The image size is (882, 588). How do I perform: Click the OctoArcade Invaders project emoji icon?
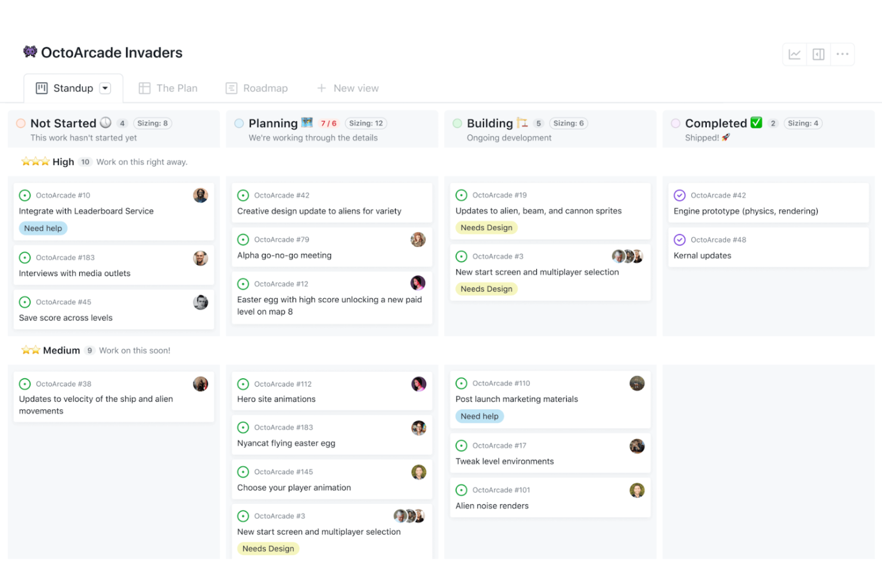30,52
